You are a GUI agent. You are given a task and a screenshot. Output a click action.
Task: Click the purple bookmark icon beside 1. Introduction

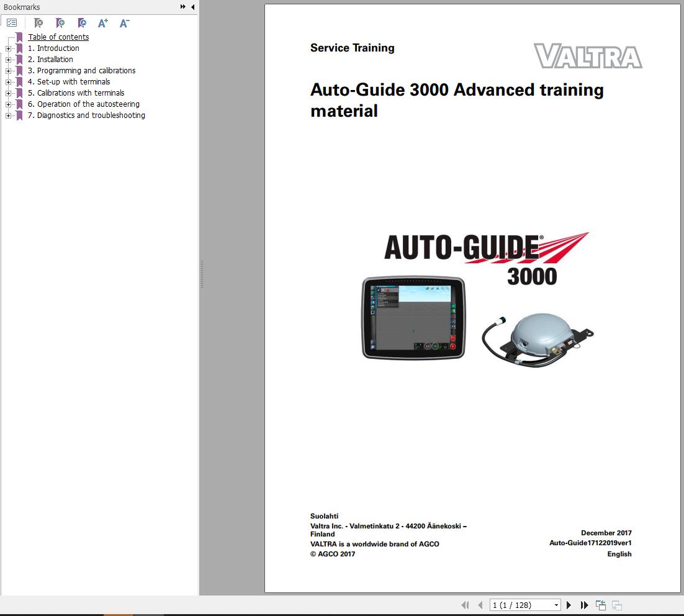pyautogui.click(x=19, y=48)
